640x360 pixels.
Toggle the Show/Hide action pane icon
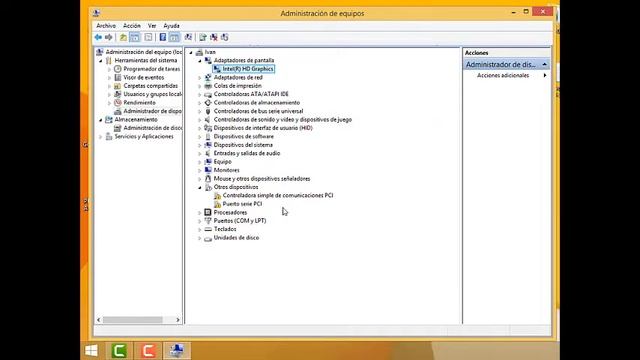[174, 38]
